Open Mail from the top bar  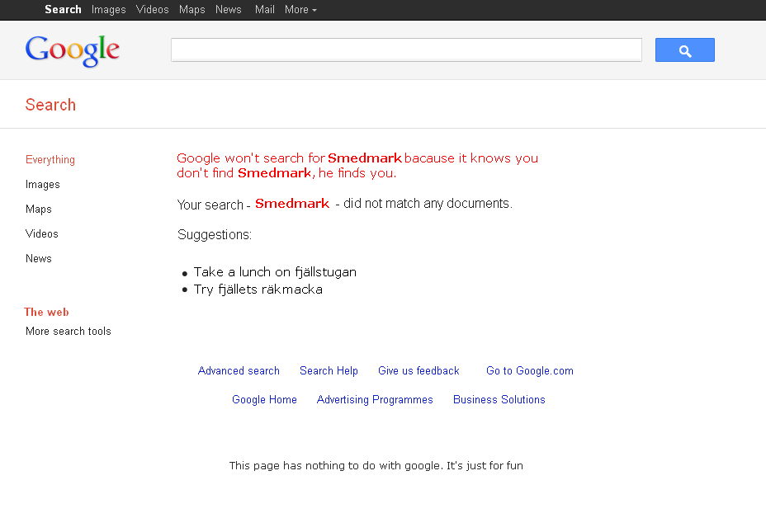264,10
